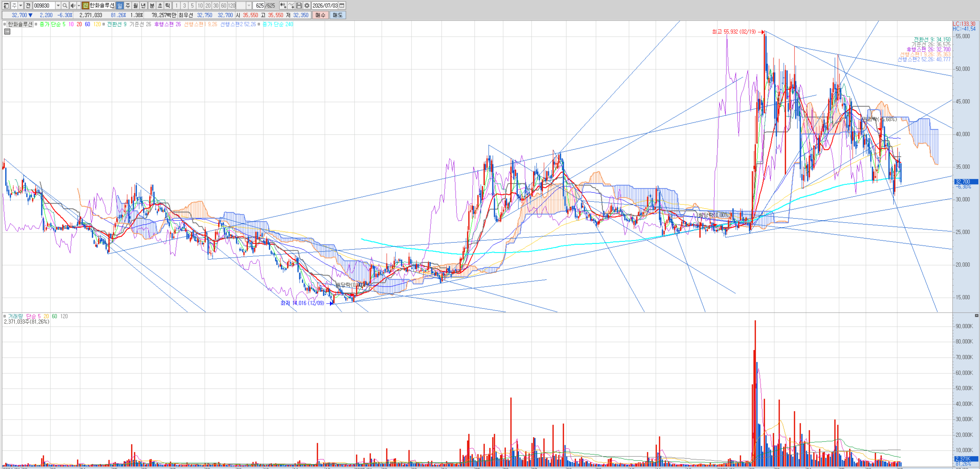Select the 30 interval button
Viewport: 980px width, 469px height.
click(x=216, y=5)
